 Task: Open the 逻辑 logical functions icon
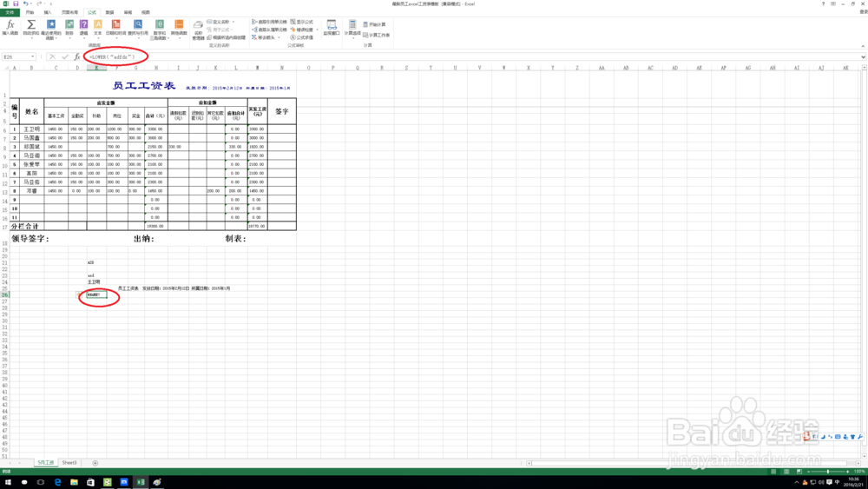pyautogui.click(x=83, y=28)
